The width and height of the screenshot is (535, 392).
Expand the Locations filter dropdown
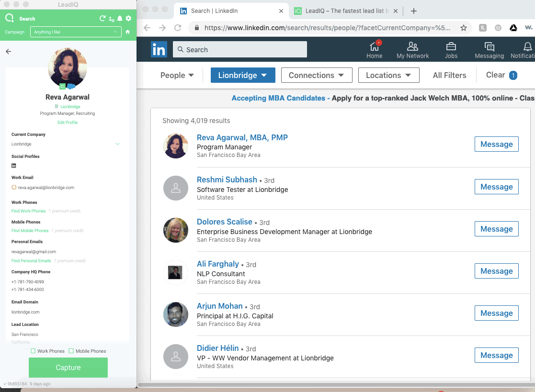(388, 75)
